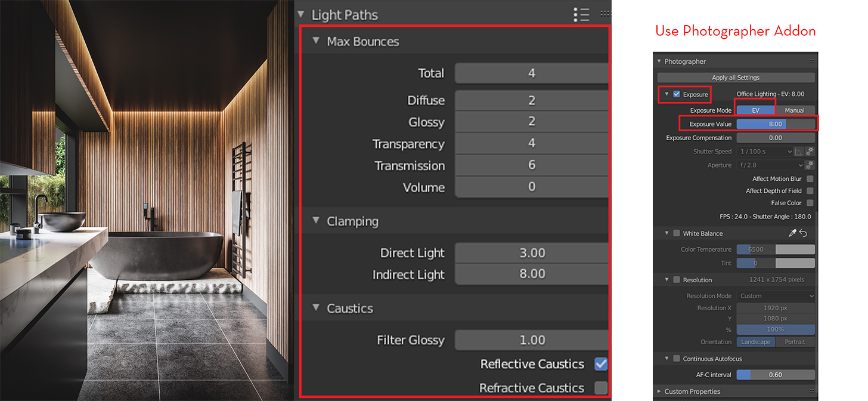Click the Transmission bounces field
The width and height of the screenshot is (868, 401).
point(531,165)
